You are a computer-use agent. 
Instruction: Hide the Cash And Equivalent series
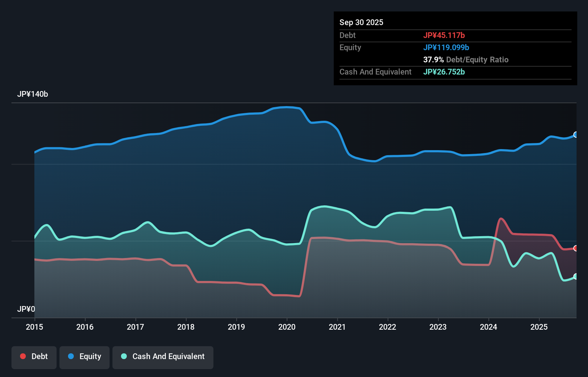click(163, 357)
